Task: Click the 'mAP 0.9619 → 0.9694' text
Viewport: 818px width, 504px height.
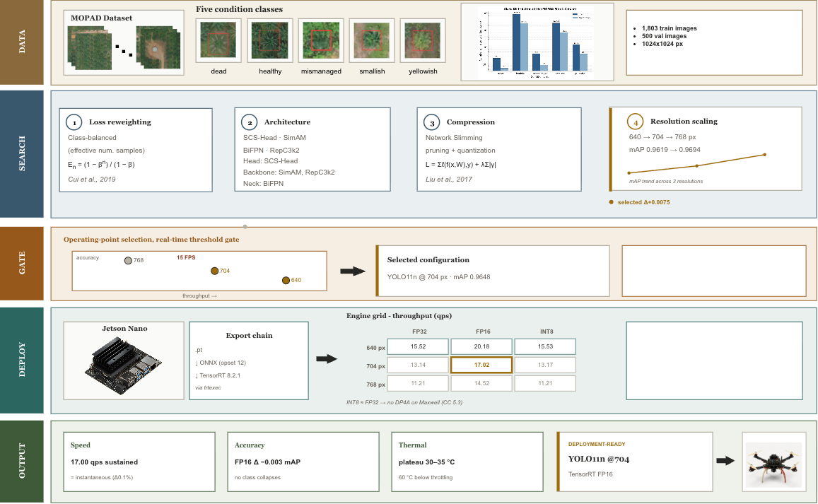Action: pyautogui.click(x=665, y=150)
